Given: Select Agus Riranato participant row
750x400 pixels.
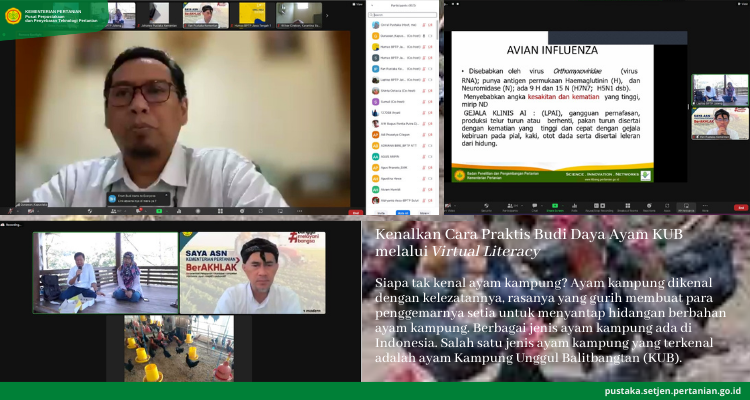Looking at the screenshot, I should pos(403,167).
